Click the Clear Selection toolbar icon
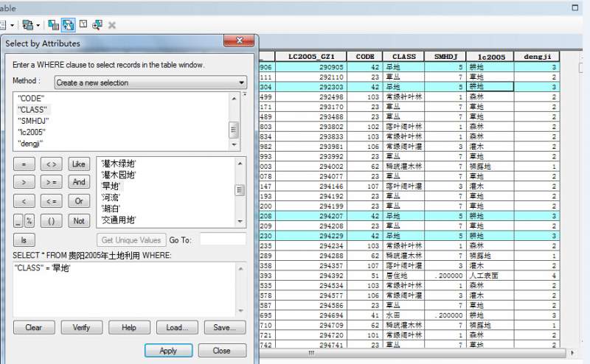The width and height of the screenshot is (590, 364). pos(83,24)
